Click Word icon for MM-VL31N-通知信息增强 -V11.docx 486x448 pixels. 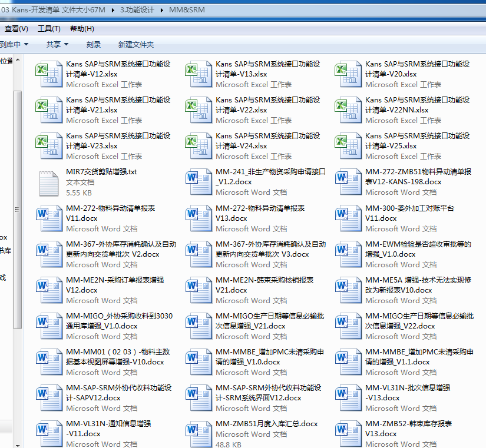tap(49, 434)
